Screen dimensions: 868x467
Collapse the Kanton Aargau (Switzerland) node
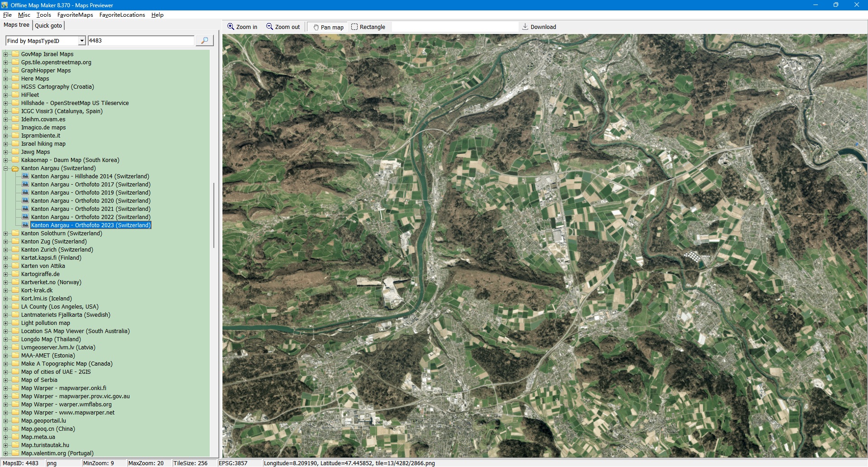point(6,169)
